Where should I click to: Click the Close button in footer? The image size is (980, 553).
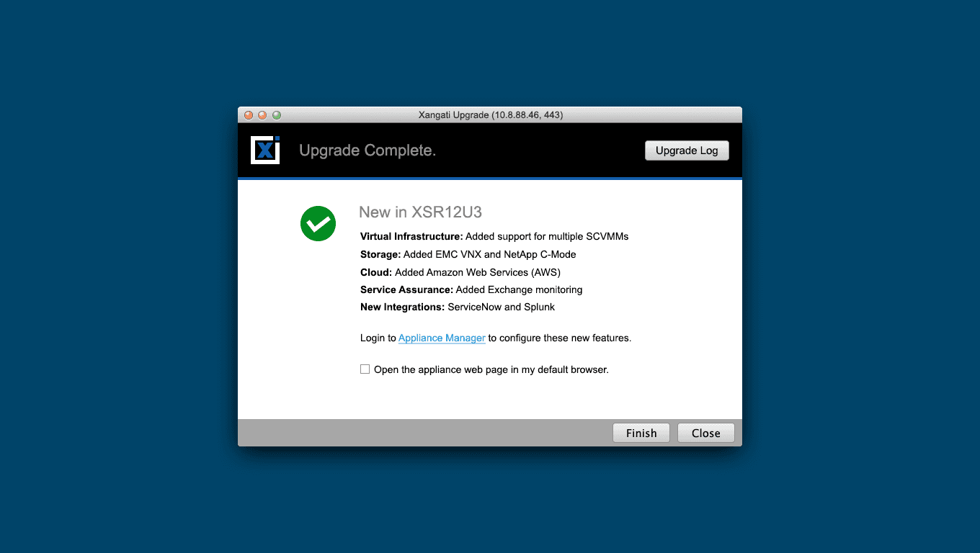click(x=706, y=433)
